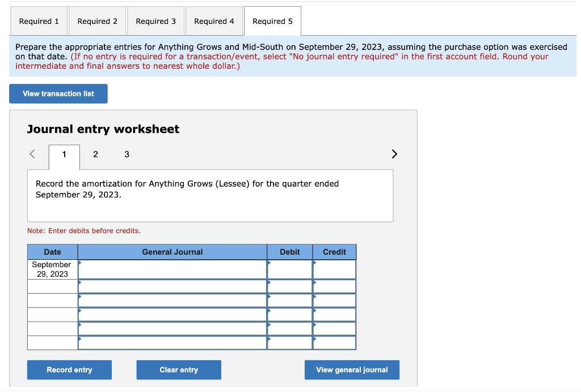Viewport: 581px width, 392px height.
Task: Open worksheet entry 3
Action: (127, 154)
